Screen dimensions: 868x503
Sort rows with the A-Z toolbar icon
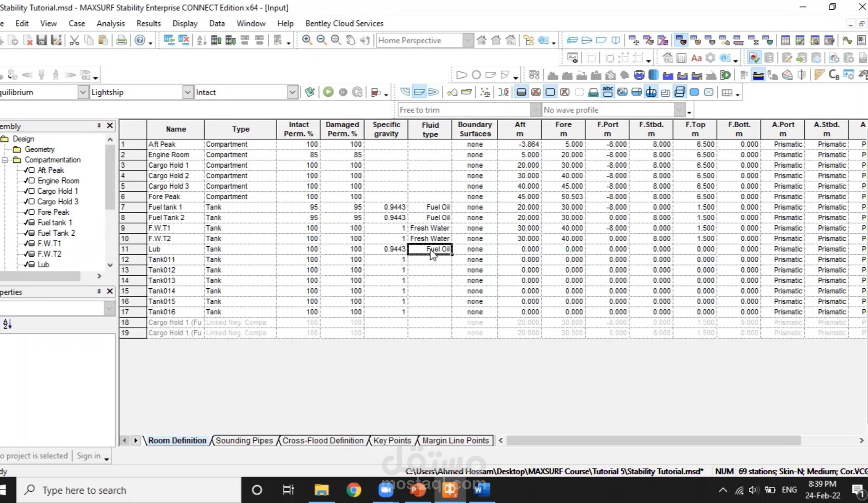tap(202, 41)
